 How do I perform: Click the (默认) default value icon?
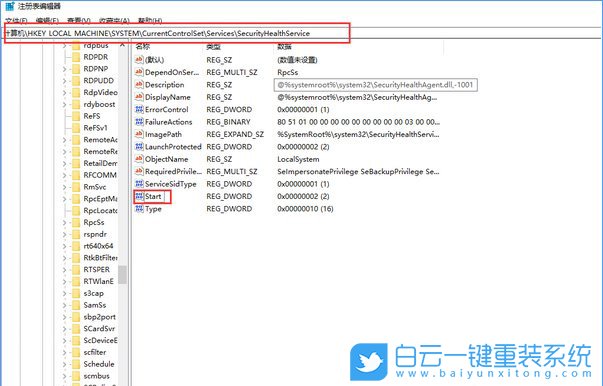[139, 60]
